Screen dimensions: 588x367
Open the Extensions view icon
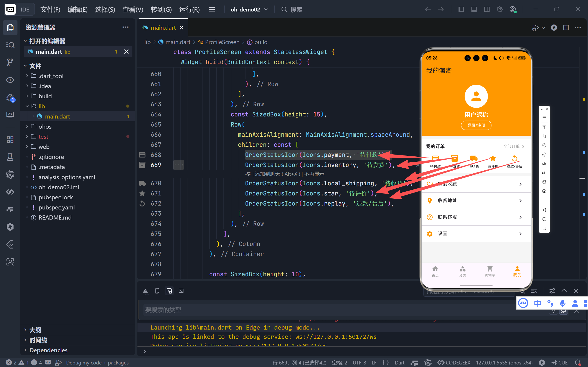click(x=10, y=140)
